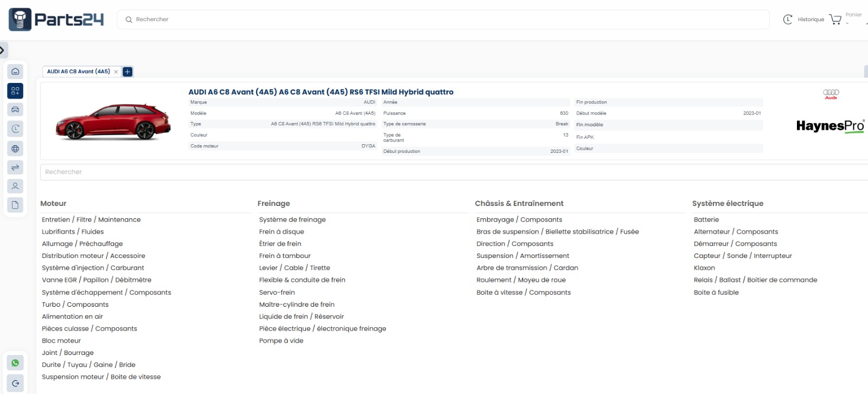This screenshot has height=394, width=868.
Task: Open the HaynesPro logo
Action: pos(830,126)
